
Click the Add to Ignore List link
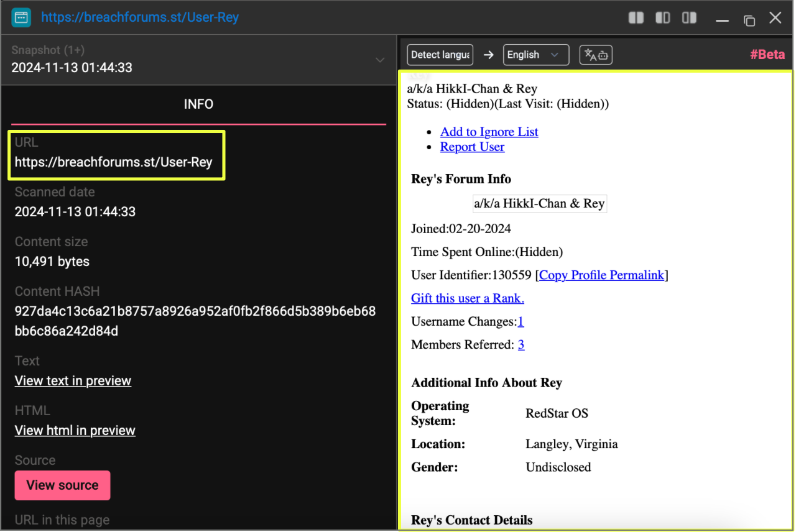489,132
